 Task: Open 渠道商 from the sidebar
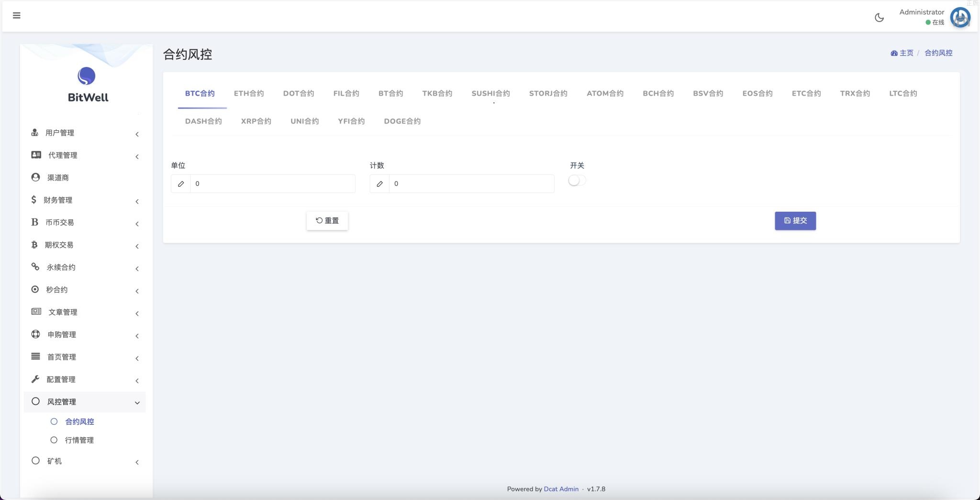pos(58,178)
